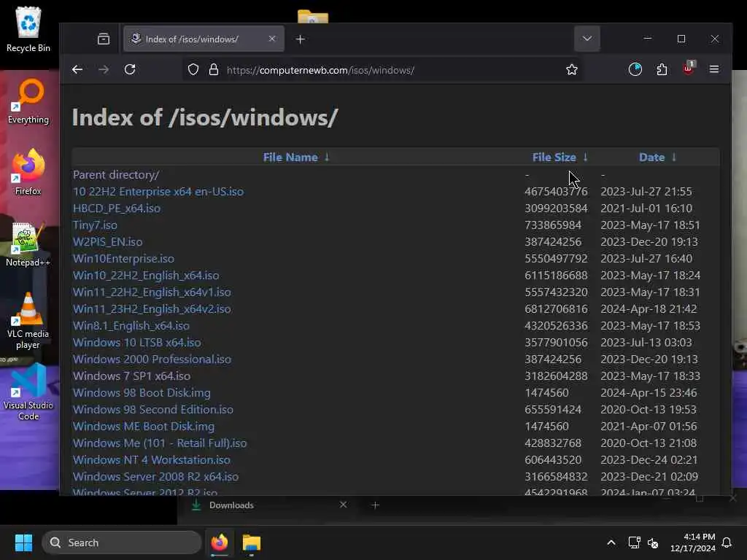Image resolution: width=747 pixels, height=560 pixels.
Task: Click the descending arrow next to File Name
Action: (327, 157)
